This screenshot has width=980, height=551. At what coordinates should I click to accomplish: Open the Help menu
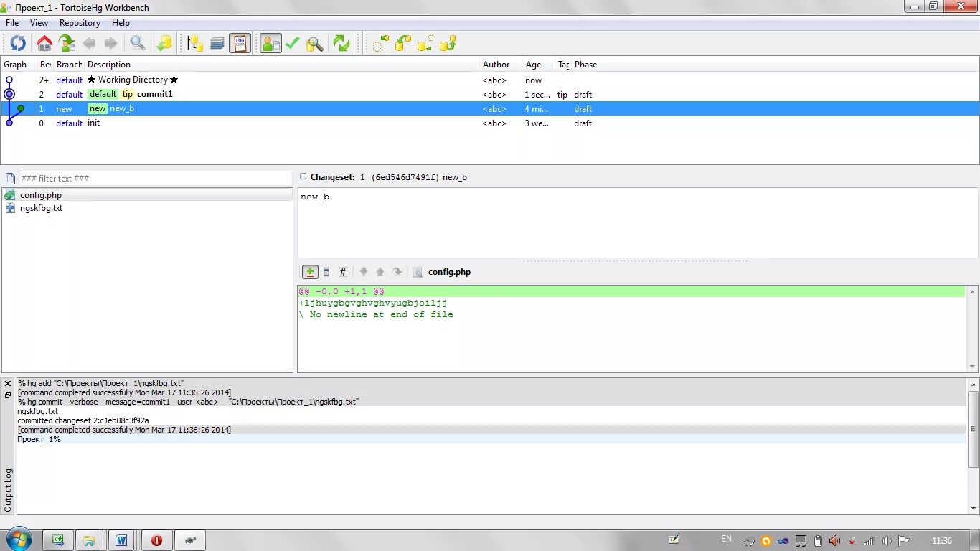pyautogui.click(x=121, y=23)
